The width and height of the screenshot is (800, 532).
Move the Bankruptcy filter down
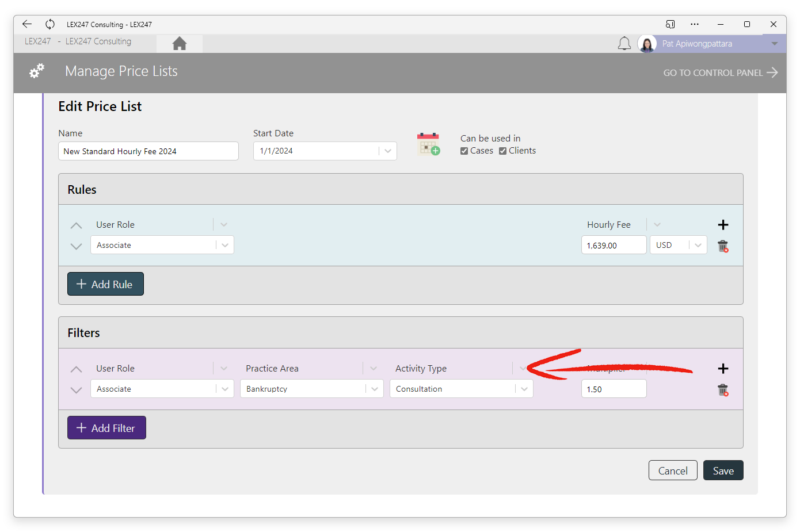pyautogui.click(x=76, y=390)
